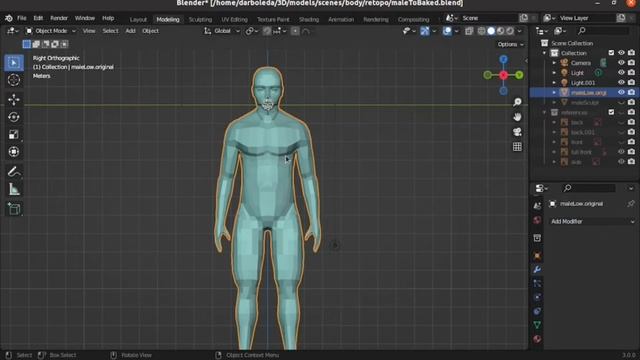Click the viewport zoom magnifier icon
The height and width of the screenshot is (360, 640).
pos(517,102)
